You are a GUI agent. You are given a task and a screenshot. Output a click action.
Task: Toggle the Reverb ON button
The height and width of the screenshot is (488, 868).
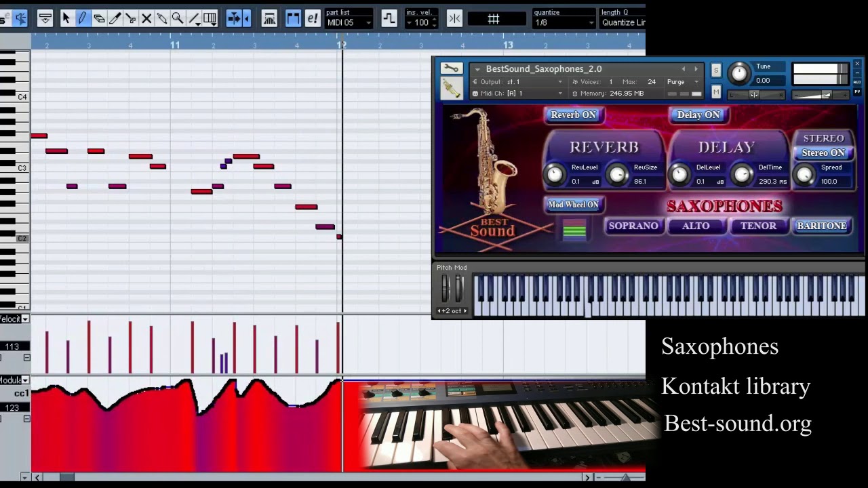pos(574,115)
